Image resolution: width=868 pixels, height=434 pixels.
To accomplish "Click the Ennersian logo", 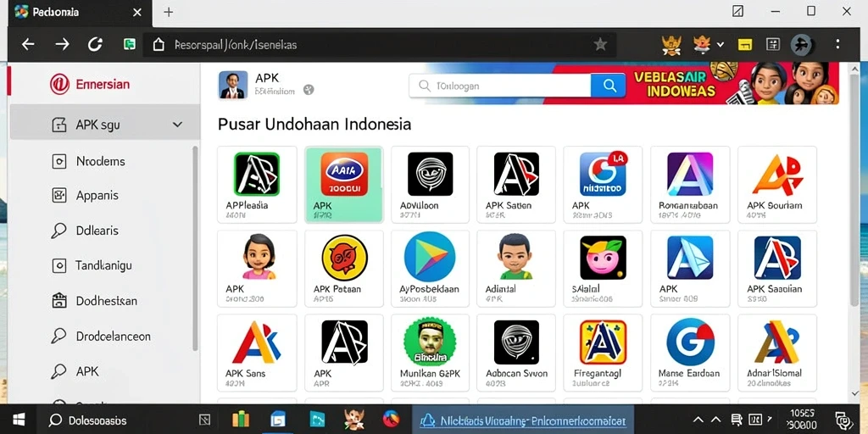I will [x=90, y=85].
